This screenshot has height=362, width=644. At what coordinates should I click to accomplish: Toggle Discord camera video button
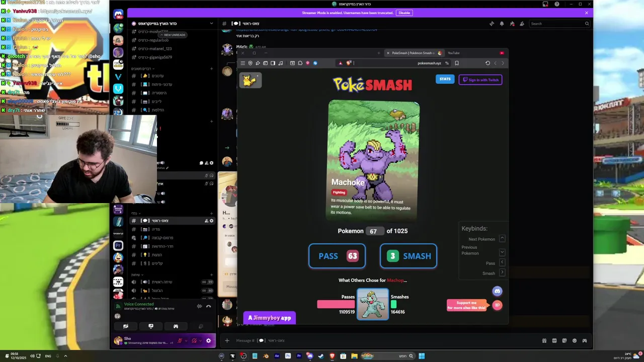tap(125, 326)
